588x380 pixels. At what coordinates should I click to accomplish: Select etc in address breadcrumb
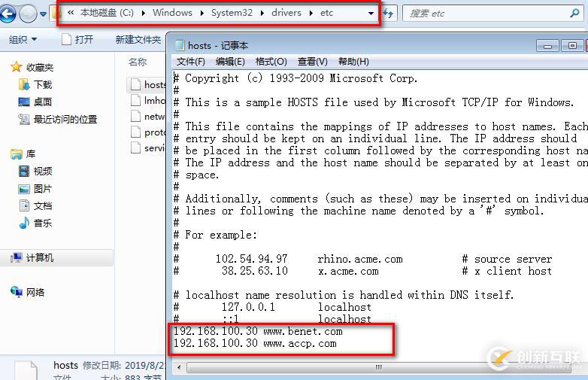click(326, 13)
